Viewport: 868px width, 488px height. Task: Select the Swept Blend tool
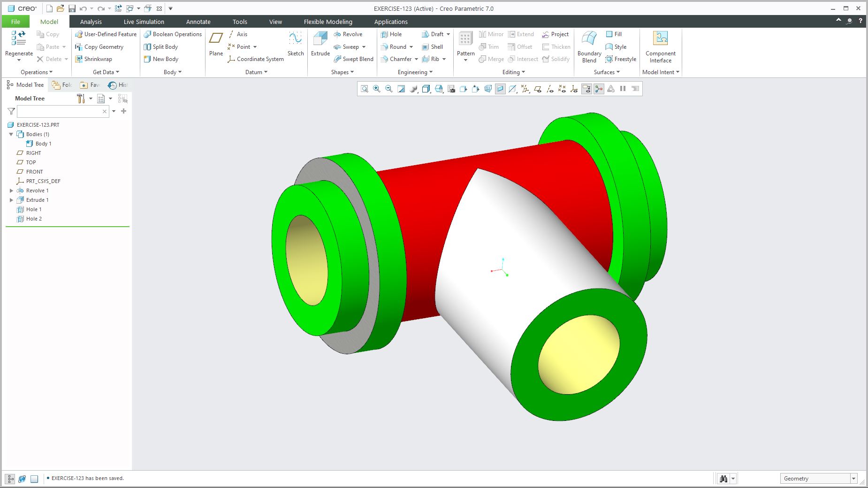click(x=354, y=59)
